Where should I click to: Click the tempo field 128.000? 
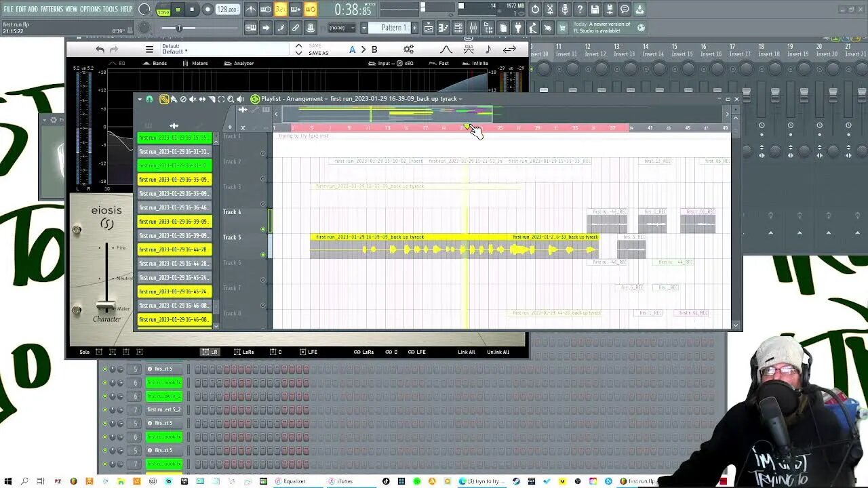tap(227, 9)
